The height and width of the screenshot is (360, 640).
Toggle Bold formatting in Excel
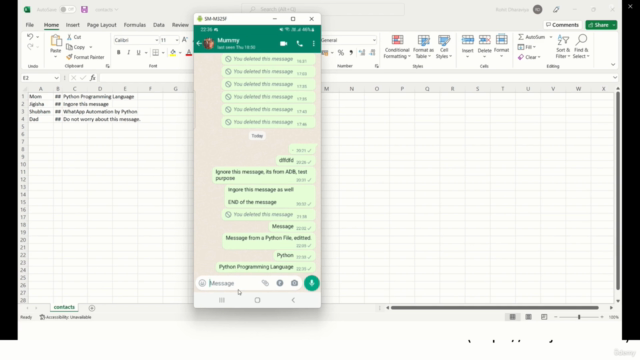118,52
